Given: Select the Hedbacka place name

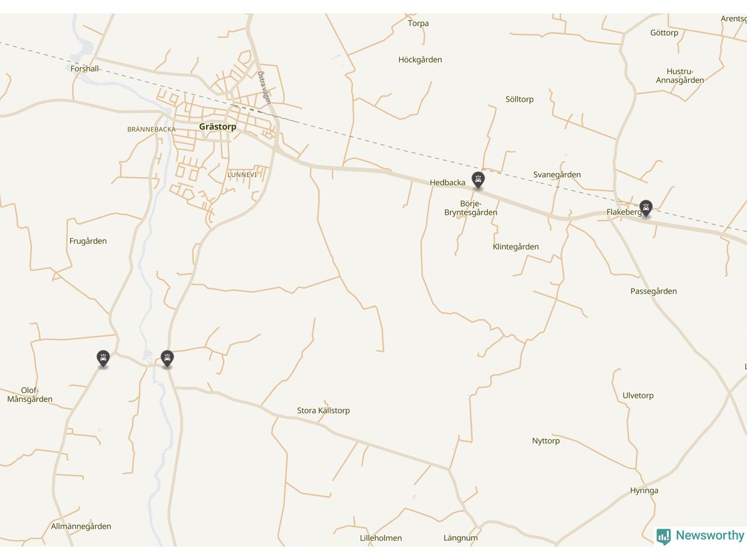Looking at the screenshot, I should 448,183.
